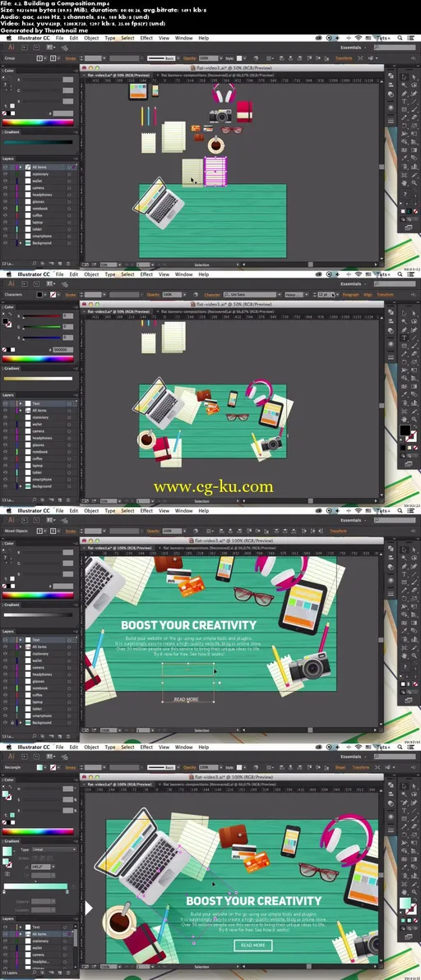Hide the coffee layer in the Mixed Objects frame
This screenshot has height=980, width=421.
[x=6, y=695]
